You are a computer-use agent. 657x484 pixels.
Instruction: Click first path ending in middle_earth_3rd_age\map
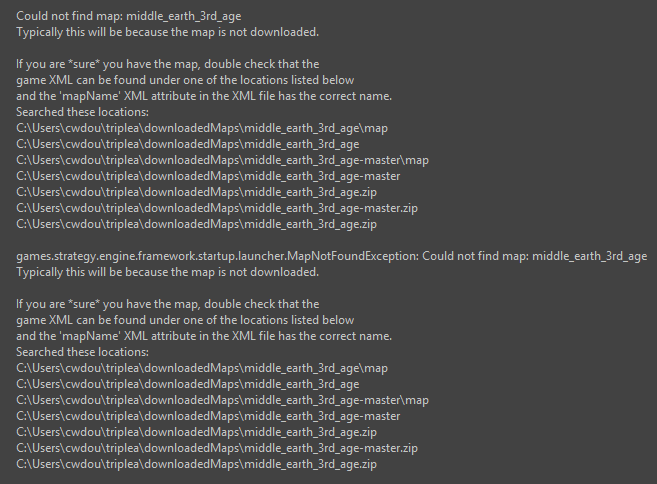click(202, 128)
